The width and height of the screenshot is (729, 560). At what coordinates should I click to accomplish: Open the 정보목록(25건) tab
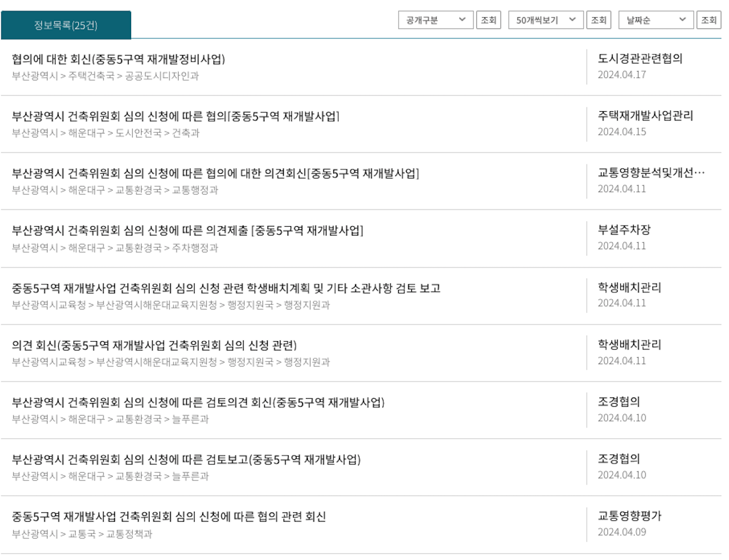[66, 25]
